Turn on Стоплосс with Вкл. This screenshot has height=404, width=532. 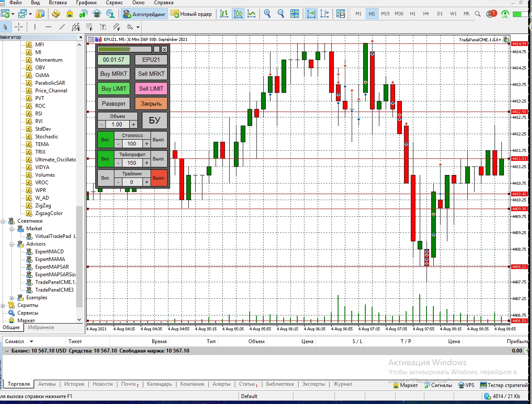[105, 140]
